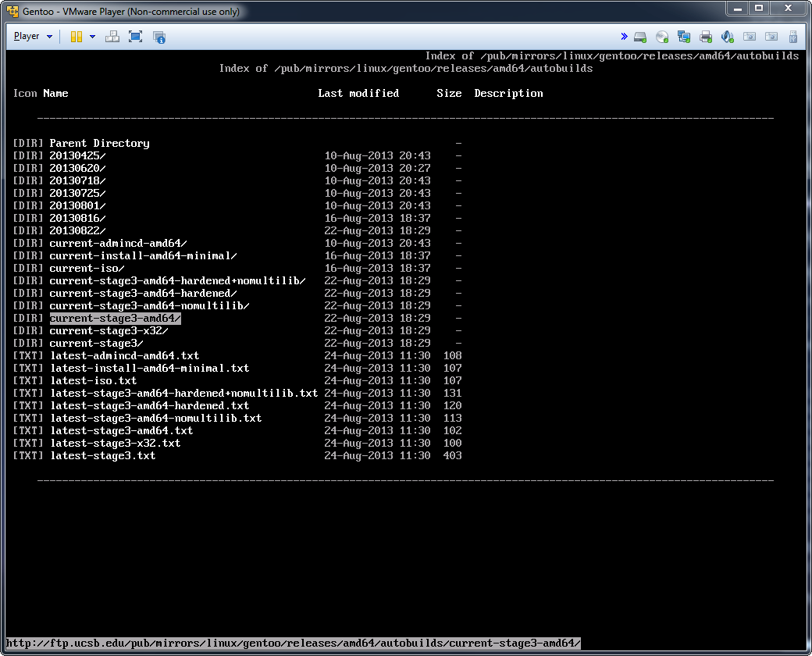Open the latest-stage3-amd64.txt file
Image resolution: width=812 pixels, height=656 pixels.
[x=122, y=430]
